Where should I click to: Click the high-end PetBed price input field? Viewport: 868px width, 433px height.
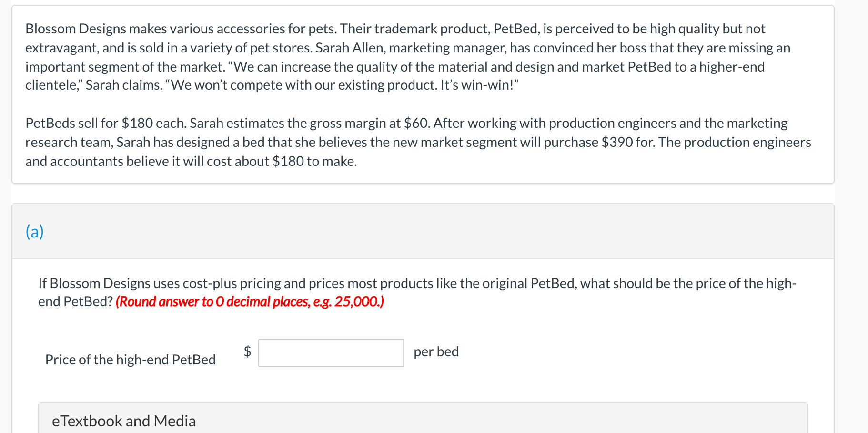click(331, 353)
